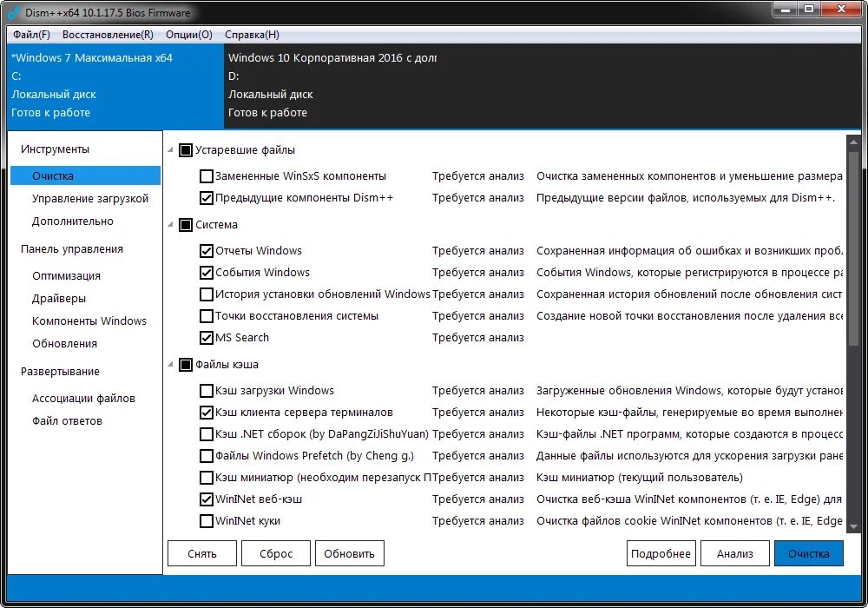
Task: Click the Сброс button
Action: click(276, 554)
